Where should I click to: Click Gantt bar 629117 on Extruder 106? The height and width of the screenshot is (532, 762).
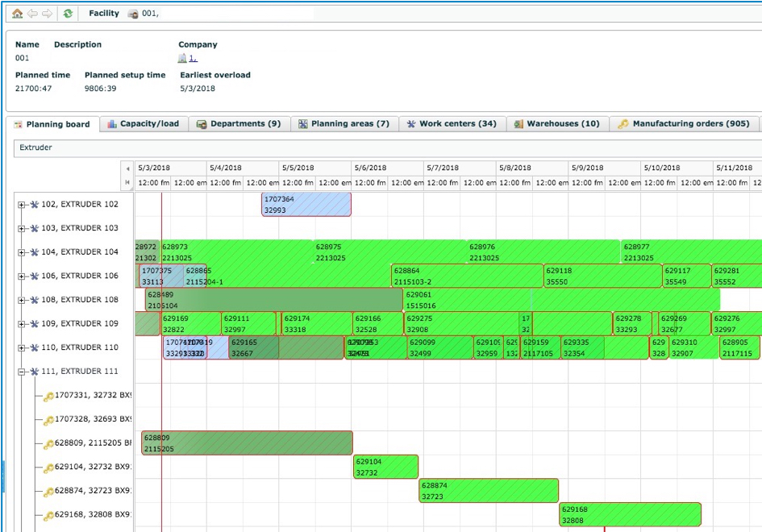pos(687,276)
